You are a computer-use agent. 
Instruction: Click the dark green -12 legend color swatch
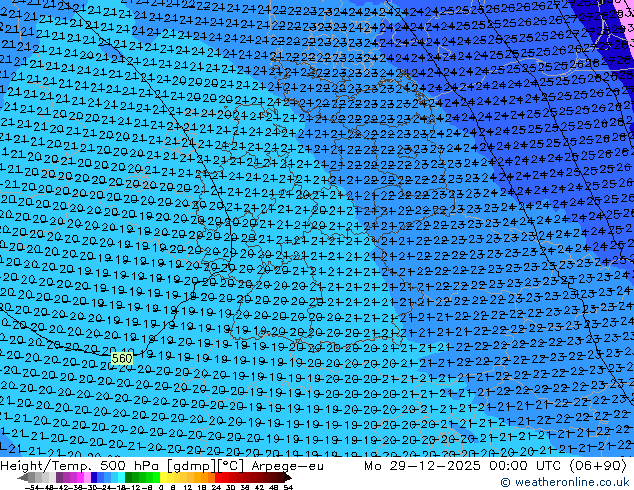pyautogui.click(x=129, y=477)
